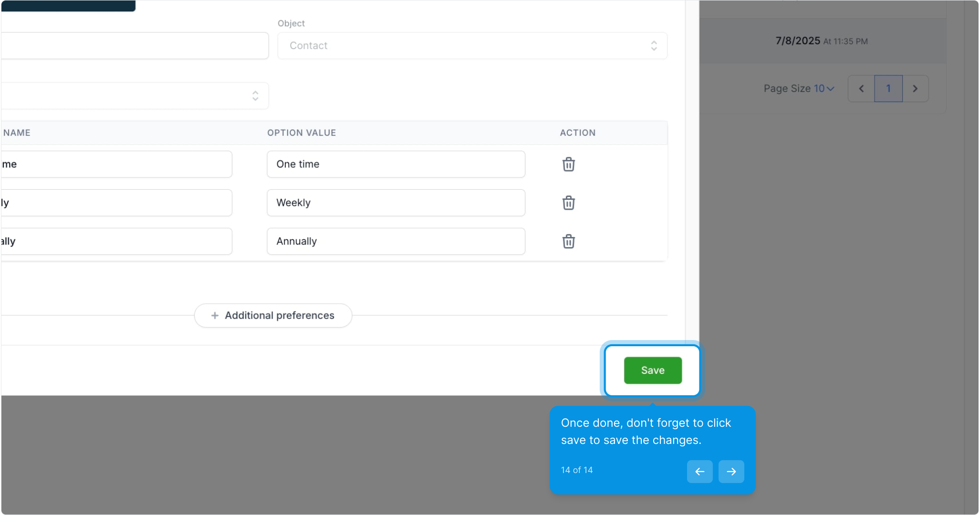Click the option name field ending in 'ly'

[116, 203]
